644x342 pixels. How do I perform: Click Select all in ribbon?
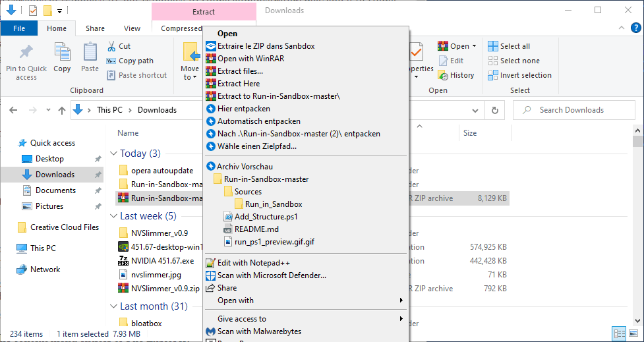(x=509, y=46)
